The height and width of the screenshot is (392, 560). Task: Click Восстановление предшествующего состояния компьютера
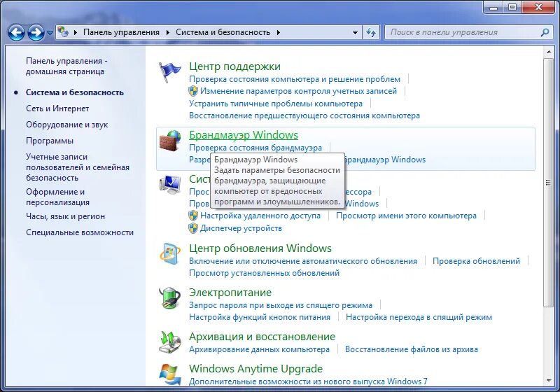(304, 115)
